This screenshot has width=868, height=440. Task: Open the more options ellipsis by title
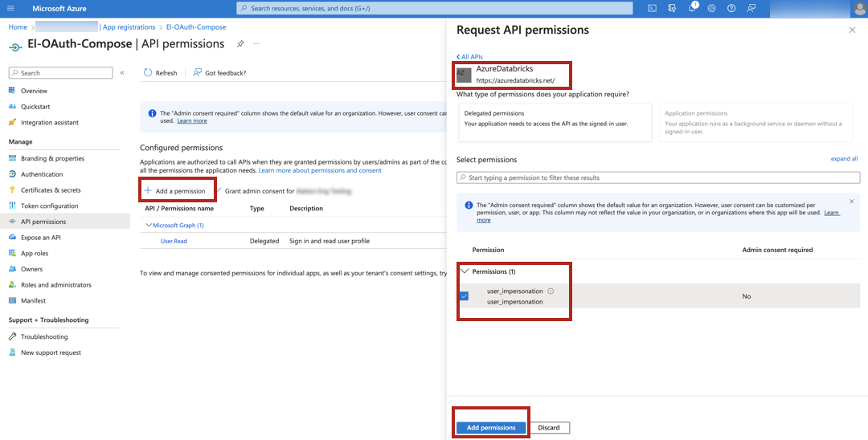[x=256, y=43]
